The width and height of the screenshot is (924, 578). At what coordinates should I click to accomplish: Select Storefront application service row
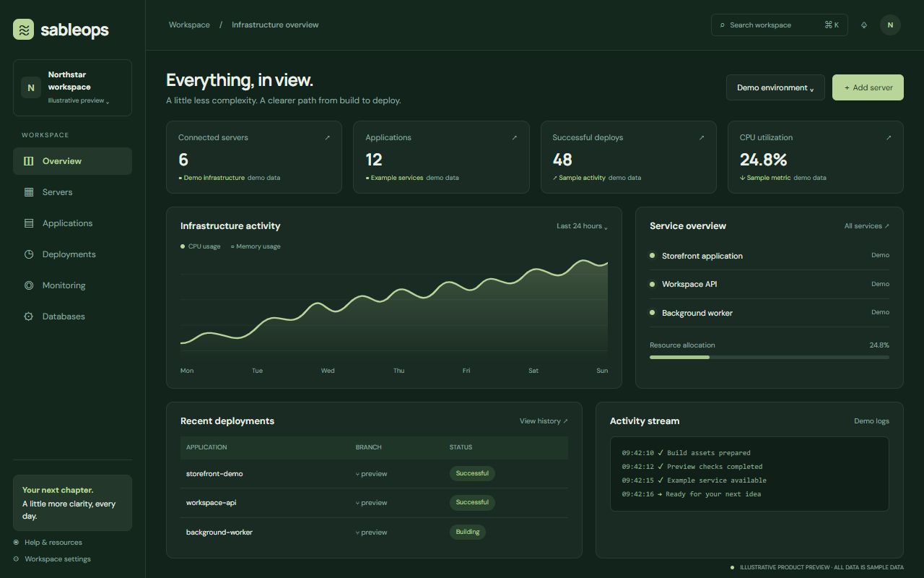coord(770,256)
